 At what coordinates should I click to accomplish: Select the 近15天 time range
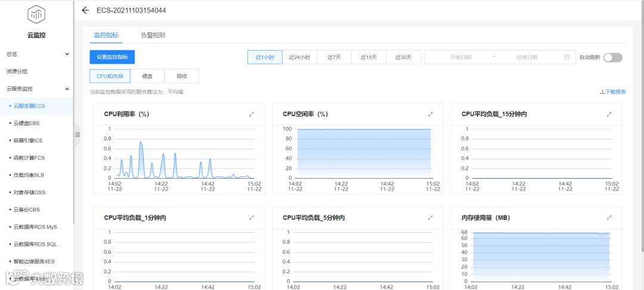pyautogui.click(x=369, y=57)
